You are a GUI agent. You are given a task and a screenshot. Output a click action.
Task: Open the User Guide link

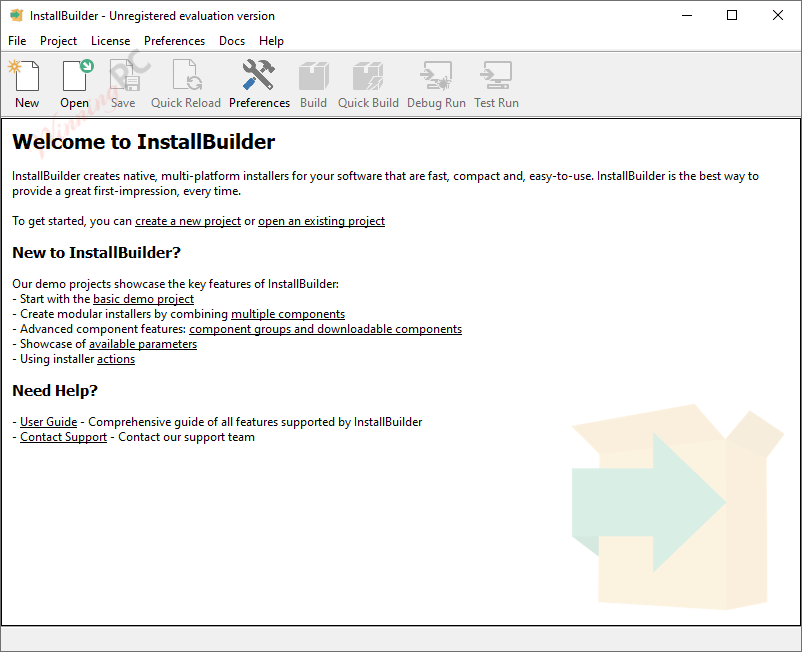[49, 422]
